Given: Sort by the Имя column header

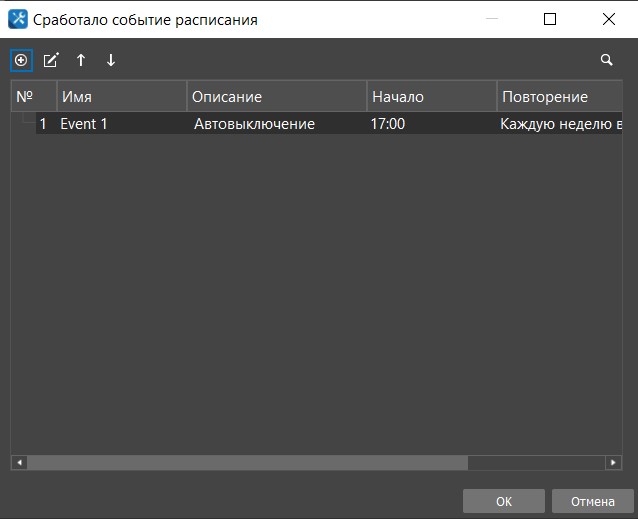Looking at the screenshot, I should 121,97.
